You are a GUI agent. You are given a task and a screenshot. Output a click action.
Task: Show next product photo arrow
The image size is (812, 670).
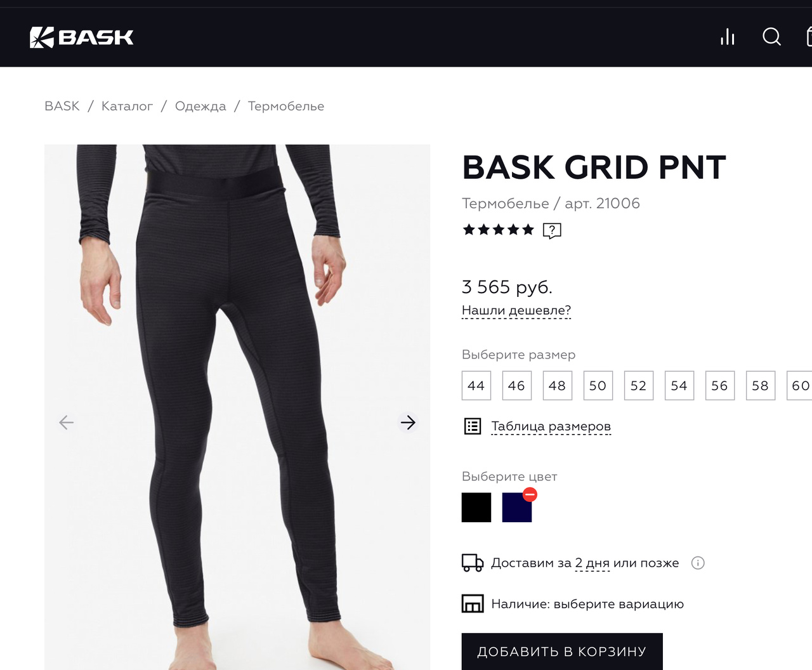click(408, 423)
